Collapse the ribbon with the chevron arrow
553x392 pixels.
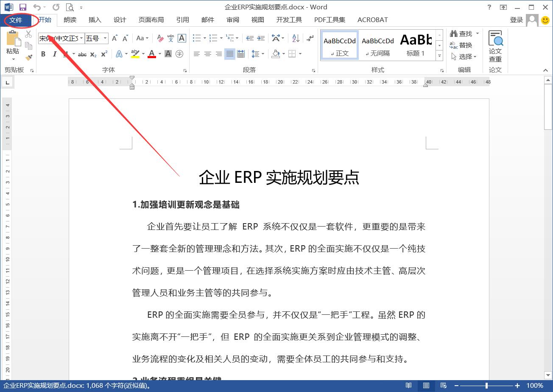[546, 70]
